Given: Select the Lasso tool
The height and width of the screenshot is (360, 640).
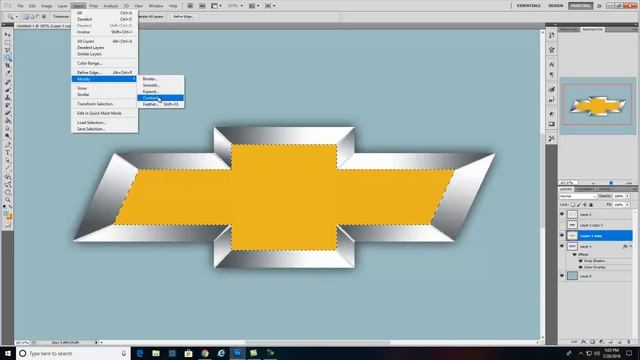Looking at the screenshot, I should click(7, 50).
